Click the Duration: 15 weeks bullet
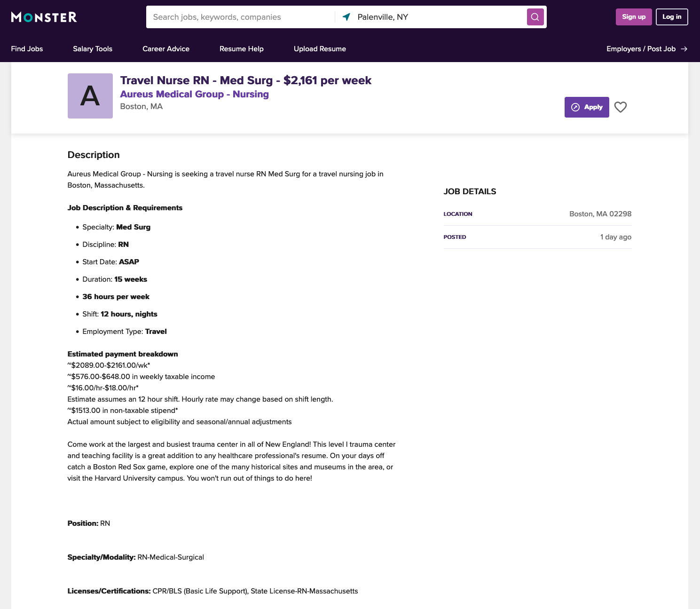700x609 pixels. 115,279
